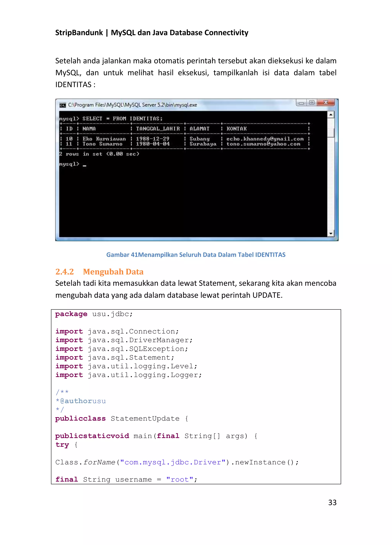Minimize the mysql.exe console window
This screenshot has width=392, height=545.
point(301,103)
